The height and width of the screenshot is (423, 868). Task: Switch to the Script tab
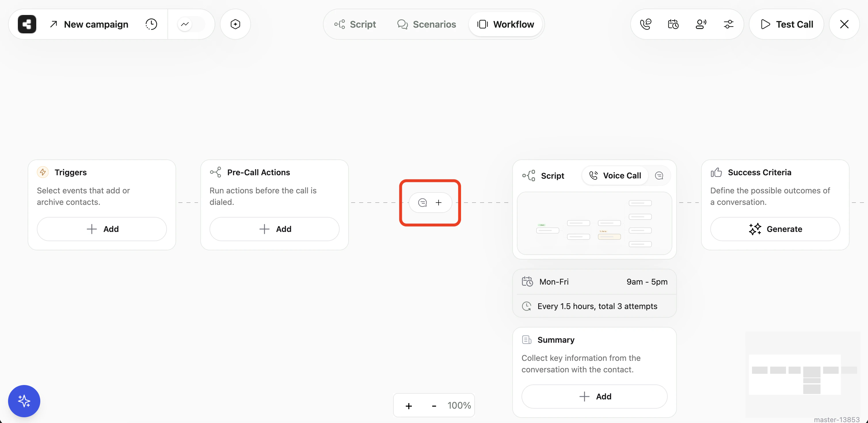pos(355,24)
